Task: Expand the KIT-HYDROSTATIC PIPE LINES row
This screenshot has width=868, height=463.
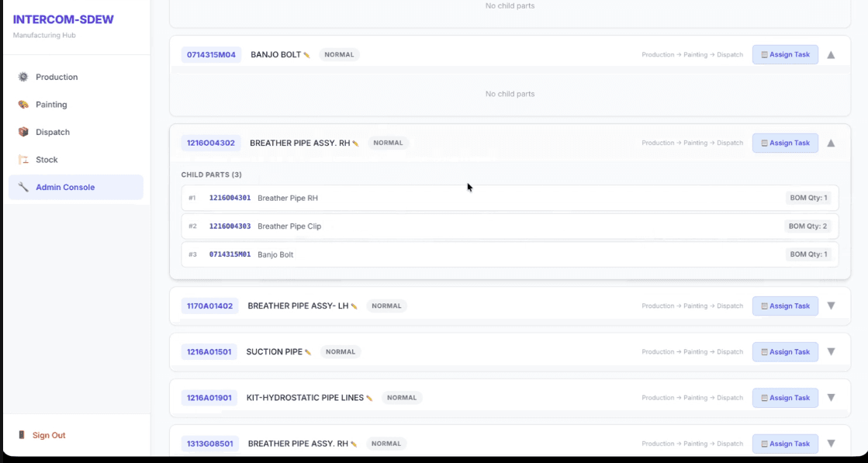Action: pyautogui.click(x=831, y=398)
